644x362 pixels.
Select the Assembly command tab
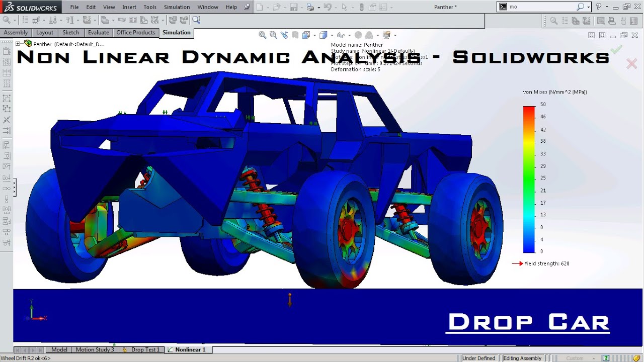click(16, 33)
